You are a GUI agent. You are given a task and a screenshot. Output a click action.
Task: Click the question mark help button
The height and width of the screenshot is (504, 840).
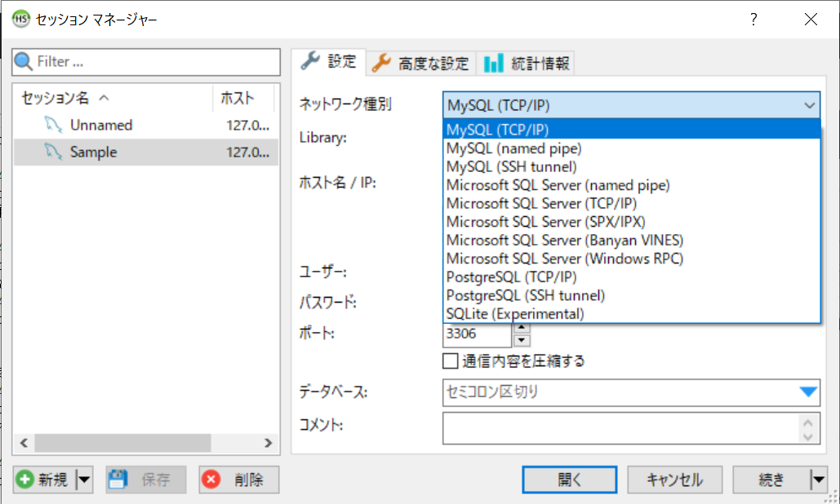click(753, 20)
